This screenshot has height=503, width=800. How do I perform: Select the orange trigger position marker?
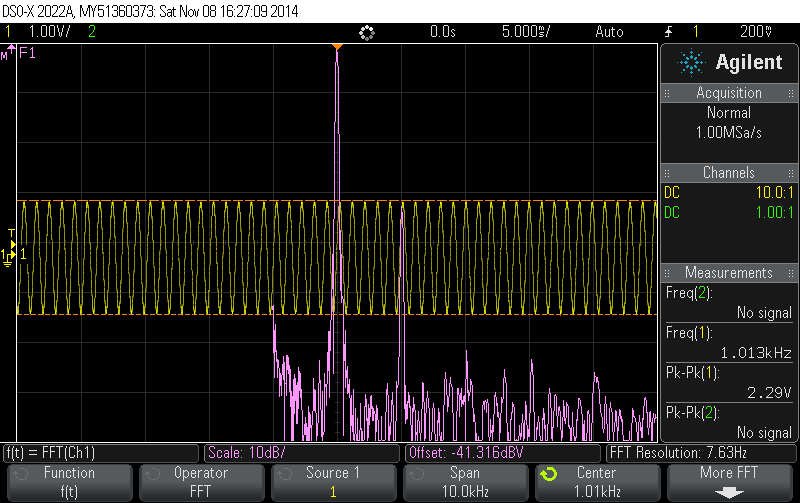click(337, 47)
